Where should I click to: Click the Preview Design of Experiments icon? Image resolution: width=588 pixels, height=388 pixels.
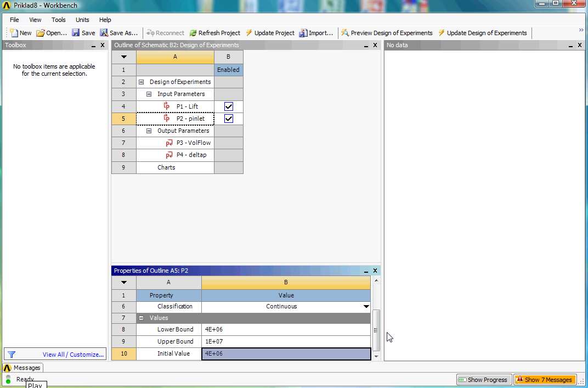[345, 33]
